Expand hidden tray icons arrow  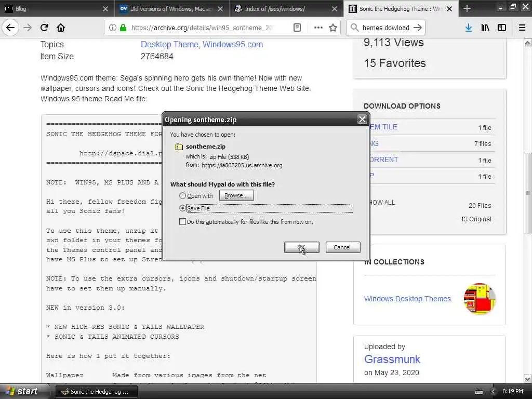point(494,392)
